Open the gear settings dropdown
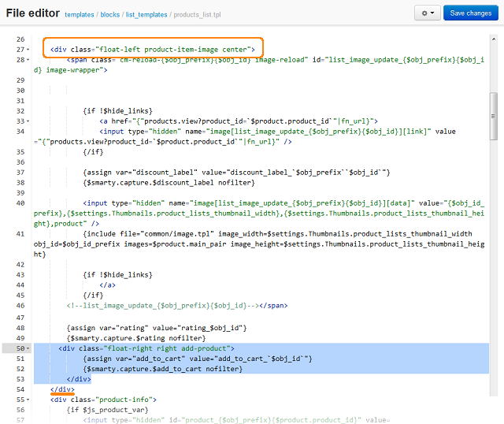504x424 pixels. click(x=427, y=13)
